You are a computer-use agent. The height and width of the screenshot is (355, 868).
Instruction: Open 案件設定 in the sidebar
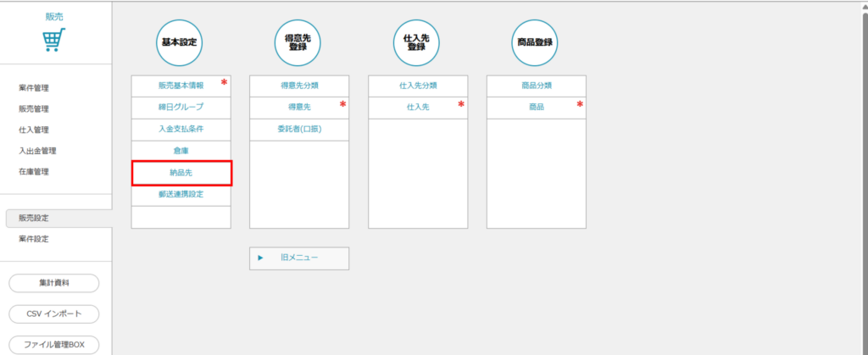(34, 239)
